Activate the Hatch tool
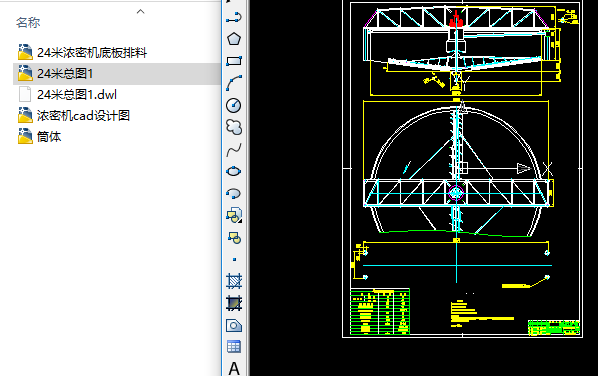Image resolution: width=598 pixels, height=376 pixels. (234, 281)
